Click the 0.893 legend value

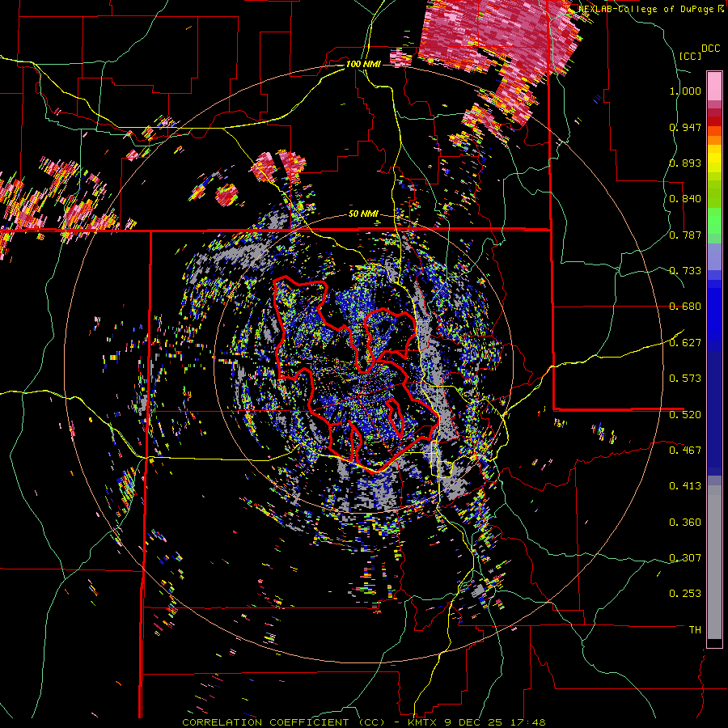click(x=685, y=163)
